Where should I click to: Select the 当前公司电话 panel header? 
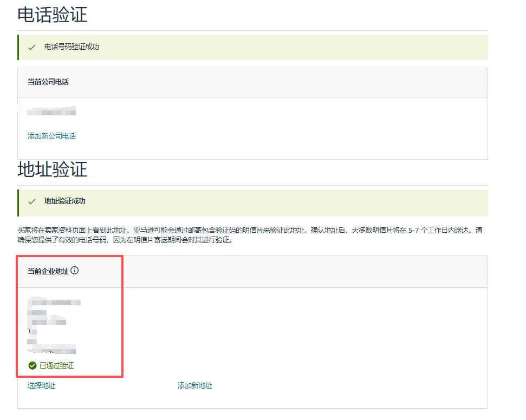coord(48,82)
